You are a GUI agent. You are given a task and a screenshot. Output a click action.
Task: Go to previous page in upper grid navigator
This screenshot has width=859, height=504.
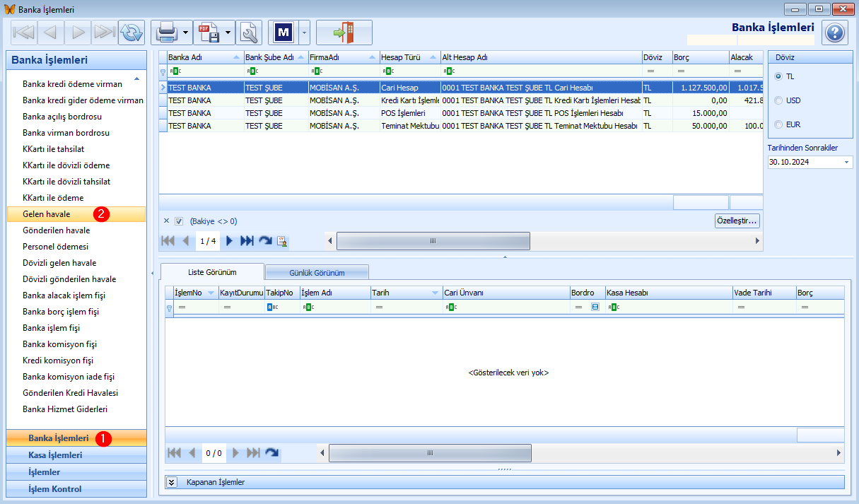(x=186, y=241)
